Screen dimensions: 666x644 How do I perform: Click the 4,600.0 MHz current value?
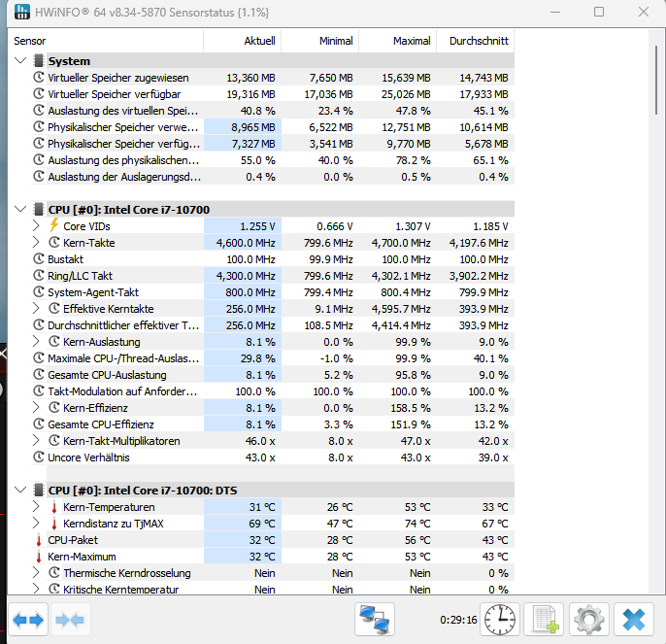pyautogui.click(x=246, y=243)
